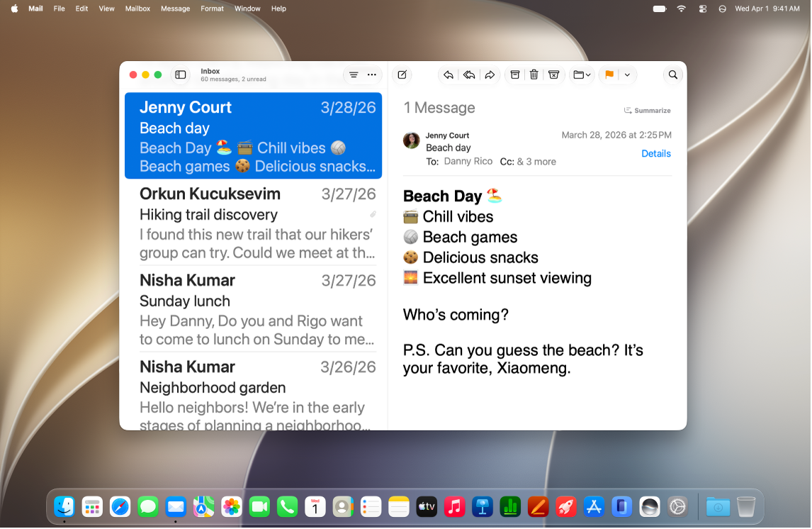Click the Mail icon in the Dock
This screenshot has width=812, height=529.
[x=176, y=507]
